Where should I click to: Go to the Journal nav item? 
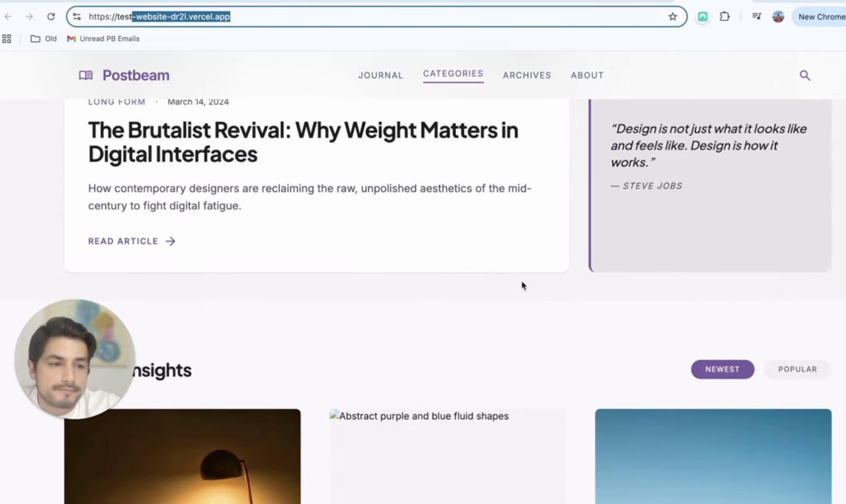point(381,76)
